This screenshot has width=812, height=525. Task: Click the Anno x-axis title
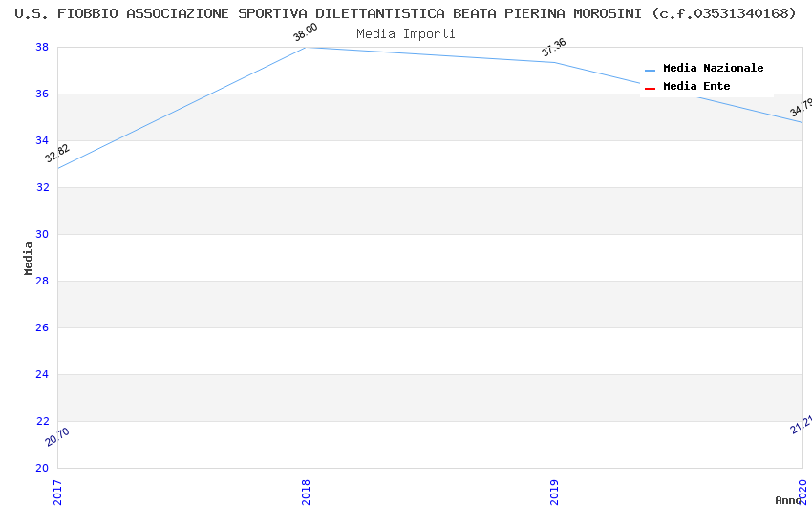[x=788, y=500]
